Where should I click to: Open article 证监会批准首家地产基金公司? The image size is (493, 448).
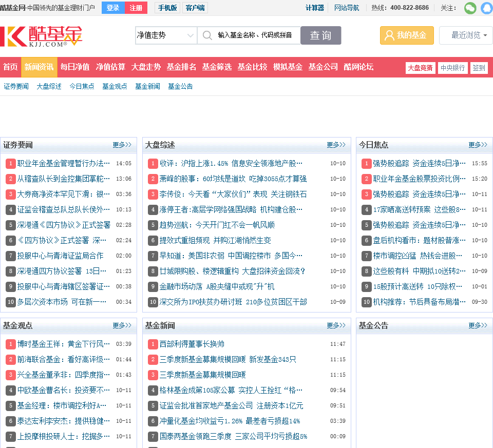tap(231, 405)
